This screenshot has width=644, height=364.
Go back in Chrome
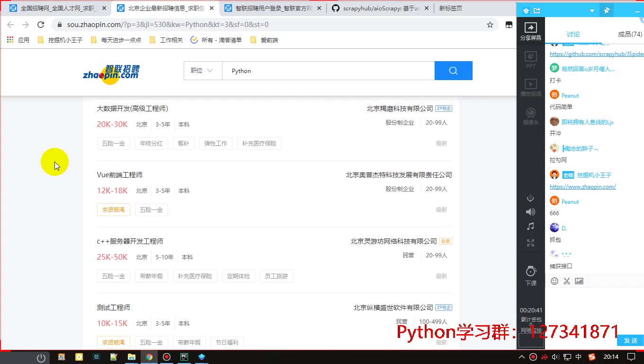tap(10, 25)
